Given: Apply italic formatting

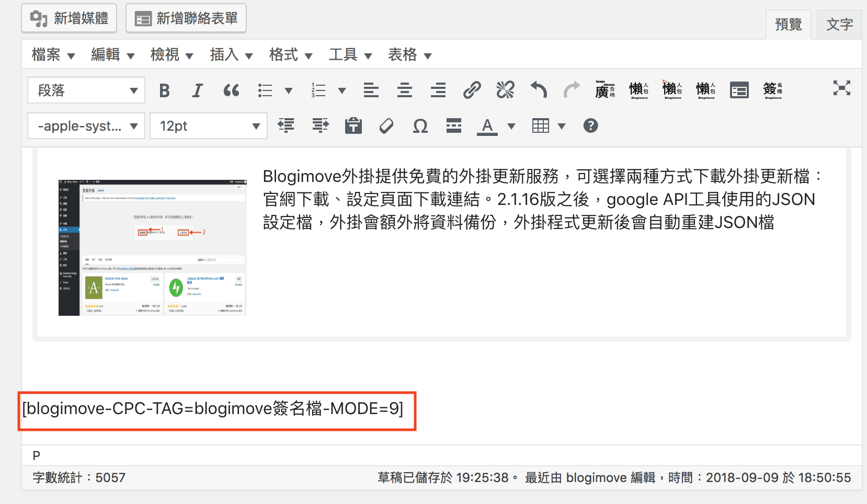Looking at the screenshot, I should click(x=197, y=90).
